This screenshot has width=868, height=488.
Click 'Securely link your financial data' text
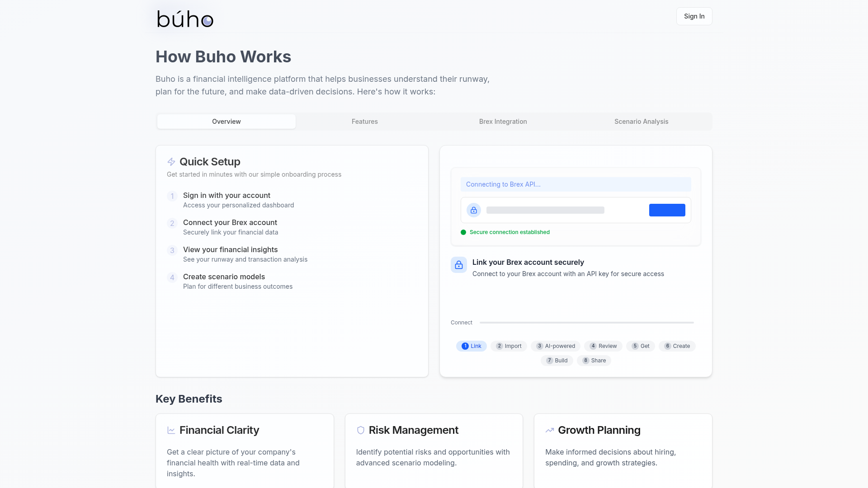pos(231,232)
